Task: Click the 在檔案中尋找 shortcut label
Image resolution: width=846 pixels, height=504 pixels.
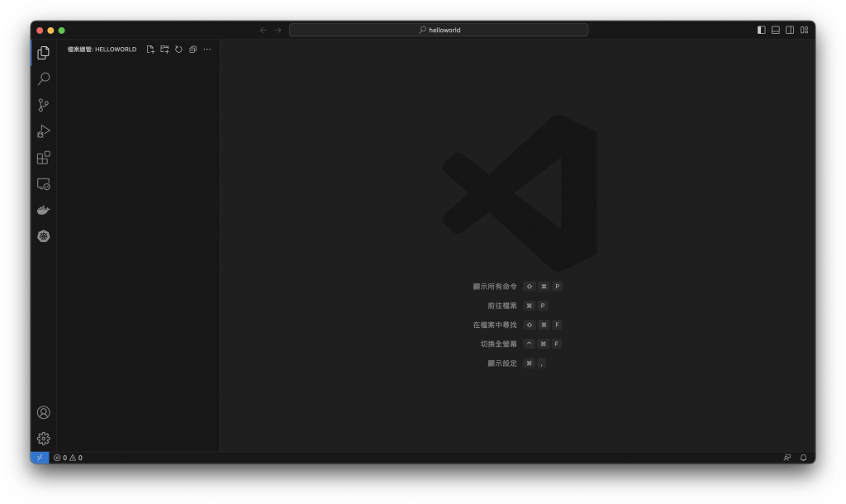Action: coord(495,325)
